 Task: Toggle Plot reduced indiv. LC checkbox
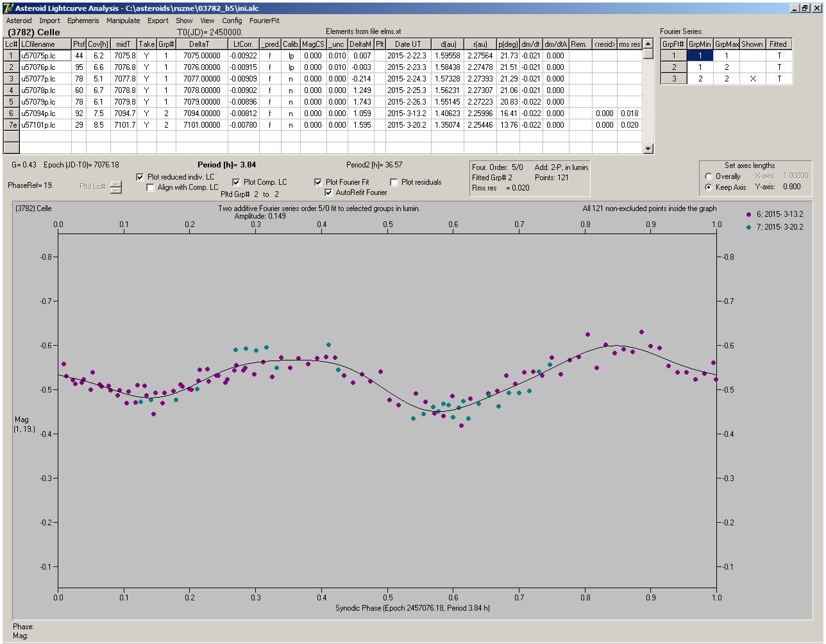pos(140,177)
